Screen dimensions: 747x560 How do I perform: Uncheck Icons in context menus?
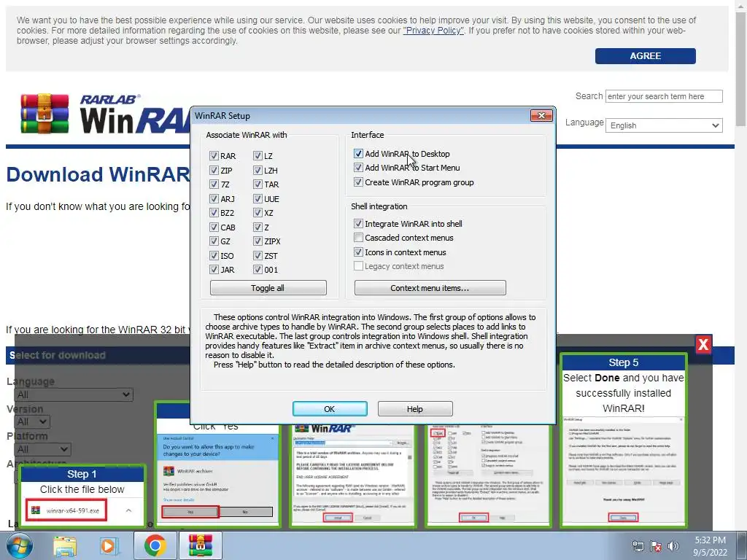[358, 252]
